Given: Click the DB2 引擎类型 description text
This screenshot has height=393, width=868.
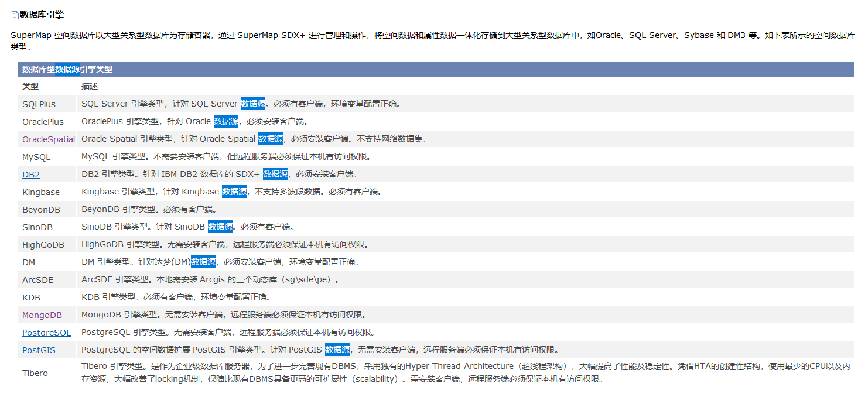Looking at the screenshot, I should click(x=219, y=174).
